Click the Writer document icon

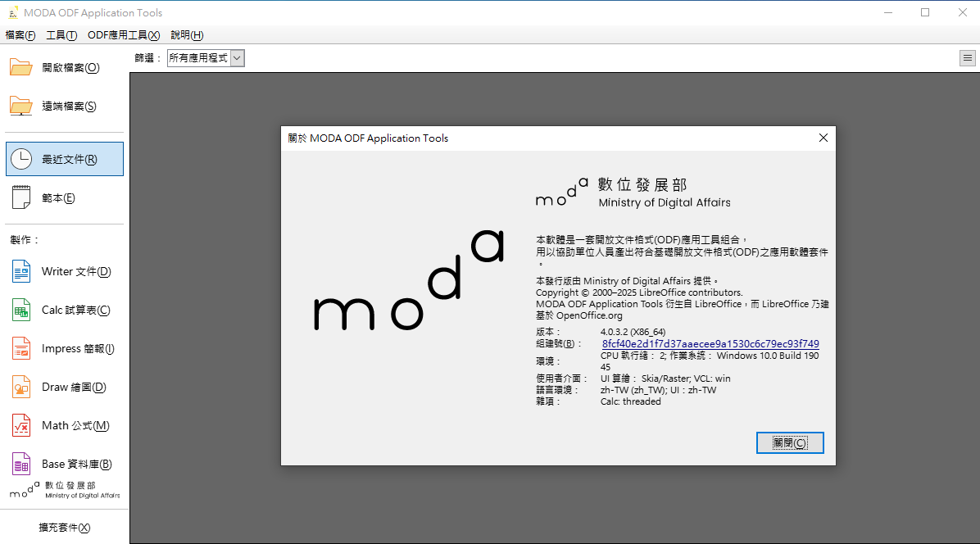[21, 272]
